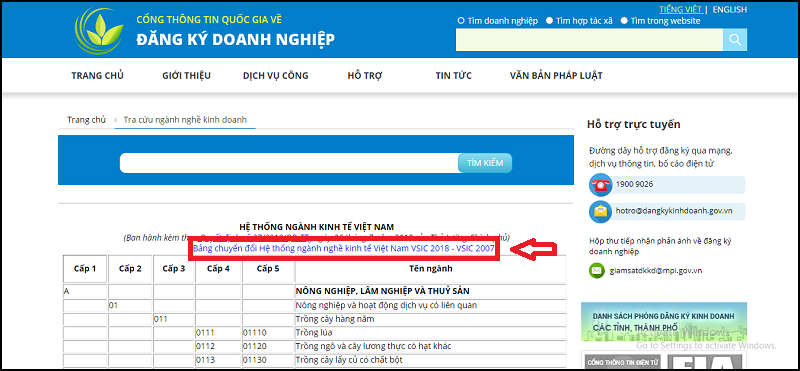Open the GIỚI THIỆU menu
Screen dimensions: 800x371
[186, 76]
